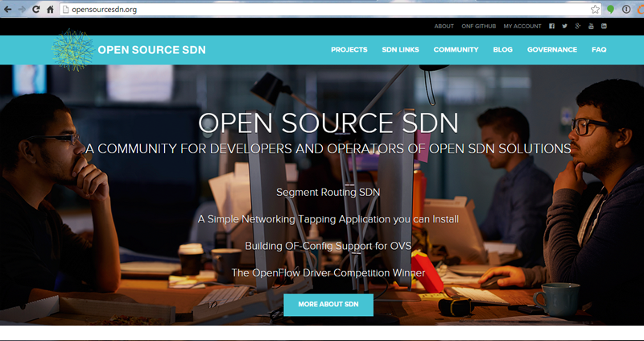Click the Open Source SDN network logo
644x341 pixels.
72,50
